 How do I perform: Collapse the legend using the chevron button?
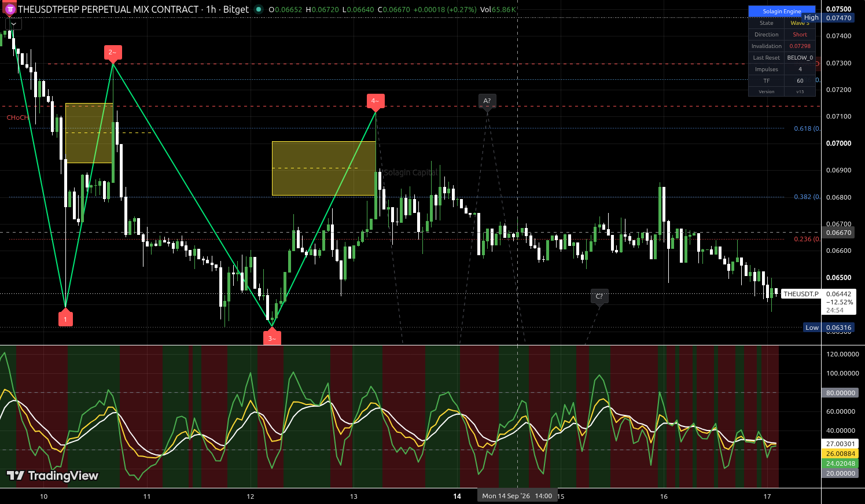point(13,24)
